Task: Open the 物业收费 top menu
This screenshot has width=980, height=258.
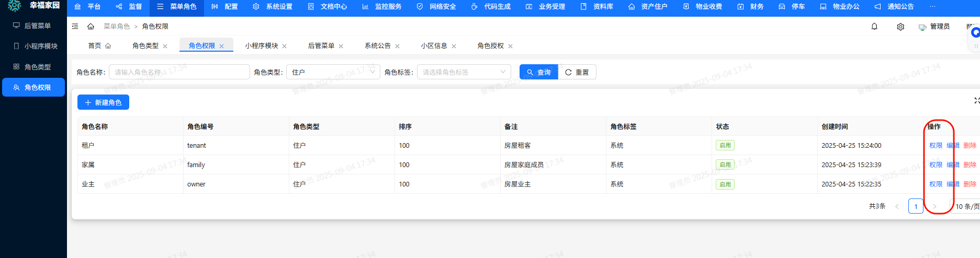Action: pyautogui.click(x=703, y=7)
